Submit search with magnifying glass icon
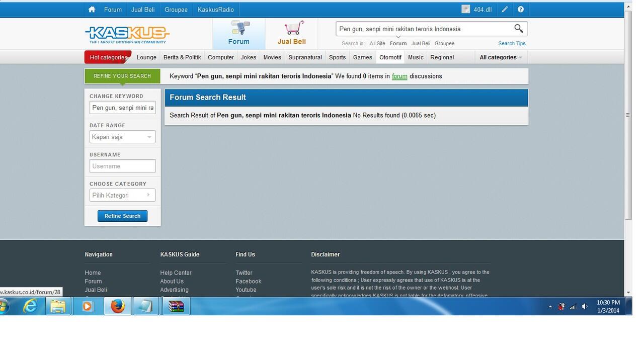 coord(519,29)
